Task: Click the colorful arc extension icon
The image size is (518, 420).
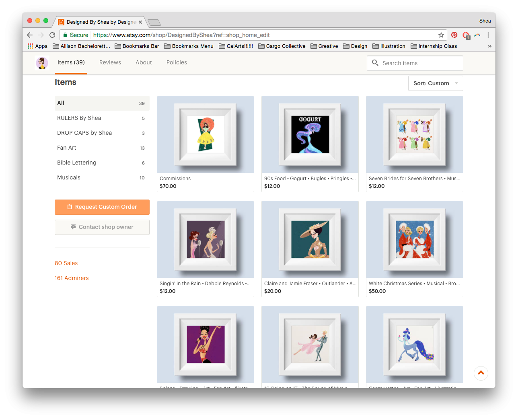Action: click(x=477, y=35)
